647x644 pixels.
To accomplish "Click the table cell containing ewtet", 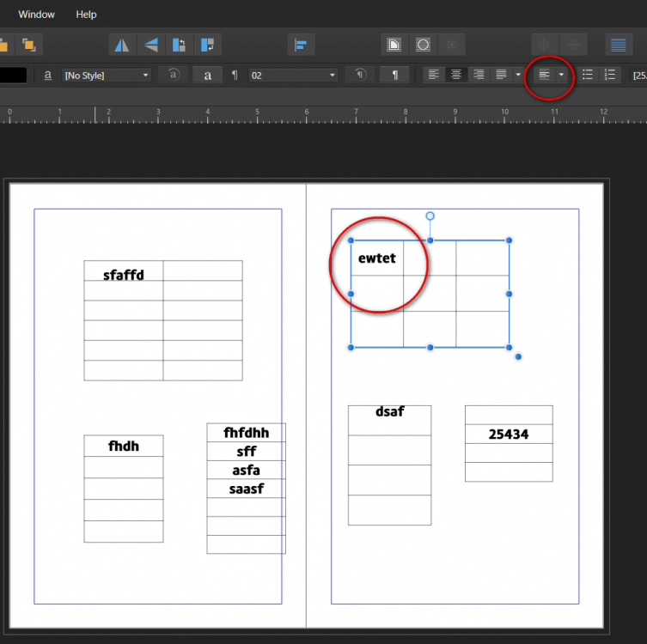I will [376, 258].
